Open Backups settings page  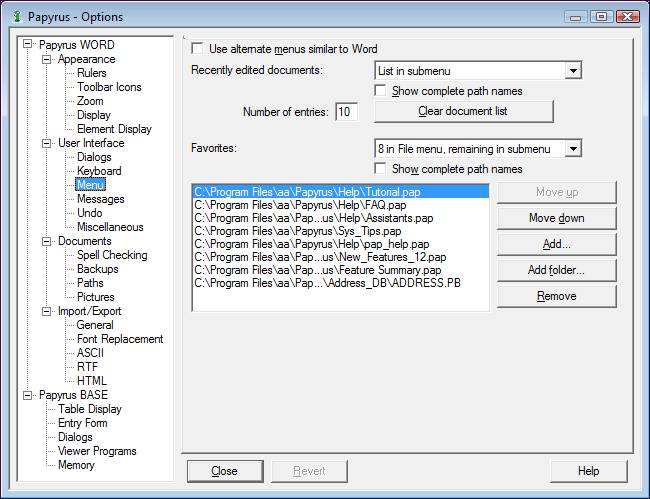(x=97, y=269)
